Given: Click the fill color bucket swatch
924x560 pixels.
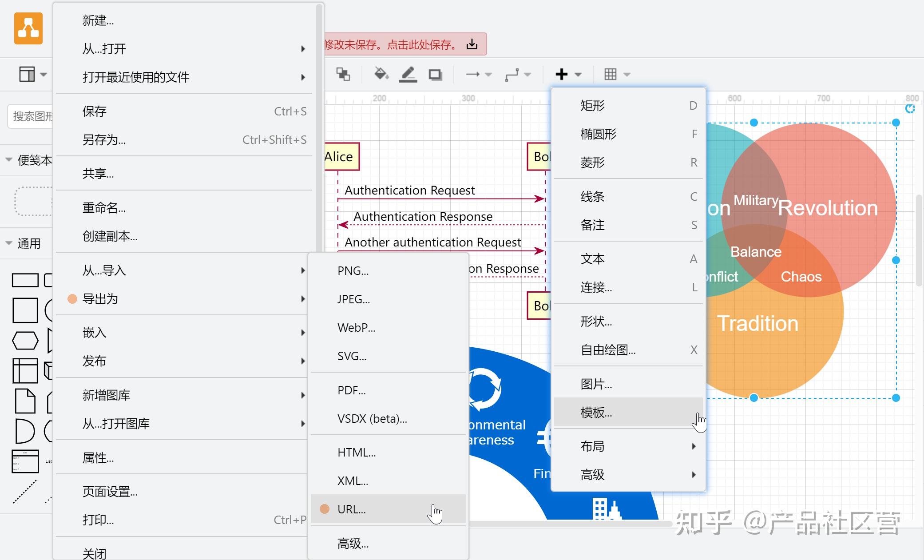Looking at the screenshot, I should 381,74.
